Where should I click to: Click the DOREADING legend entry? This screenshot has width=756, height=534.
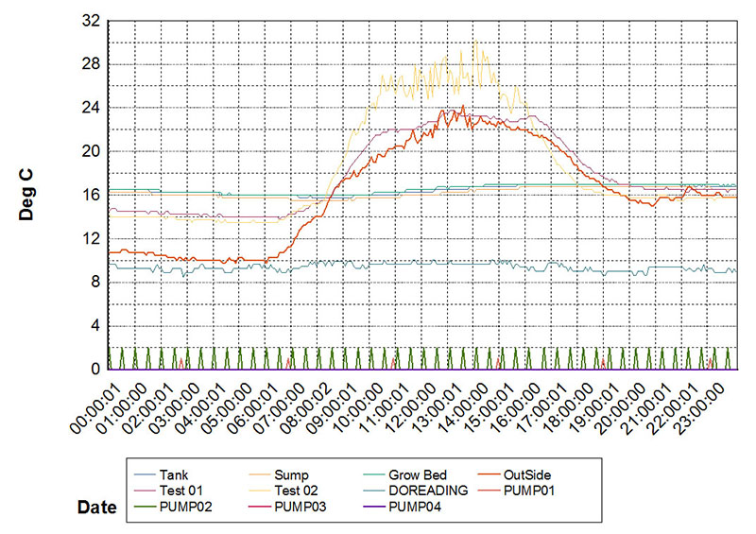[420, 491]
